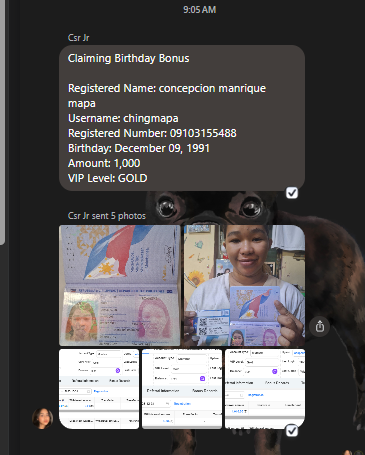Click the sender's profile avatar
365x455 pixels.
click(43, 418)
